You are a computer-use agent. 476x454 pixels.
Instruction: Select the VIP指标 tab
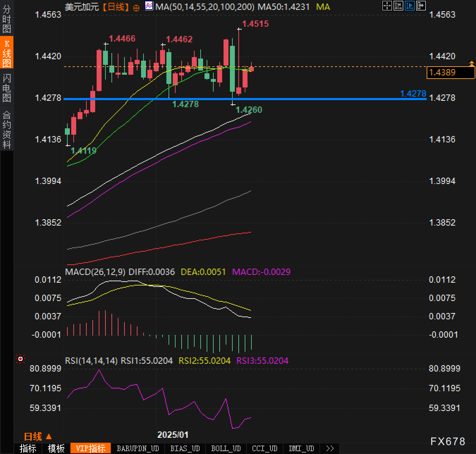tap(91, 448)
